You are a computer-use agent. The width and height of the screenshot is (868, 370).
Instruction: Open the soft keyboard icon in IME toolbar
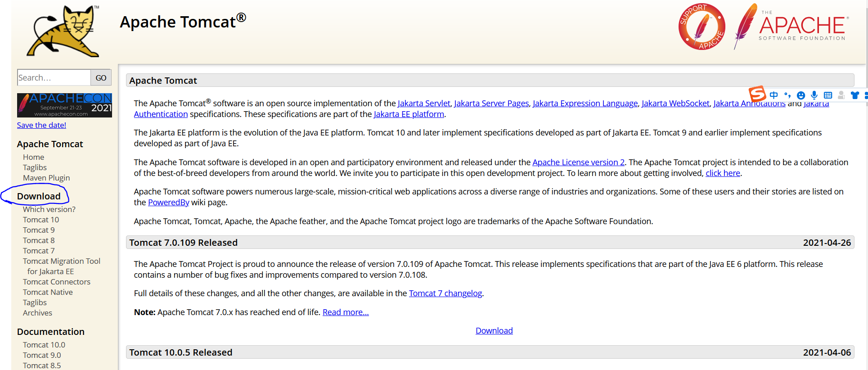828,95
